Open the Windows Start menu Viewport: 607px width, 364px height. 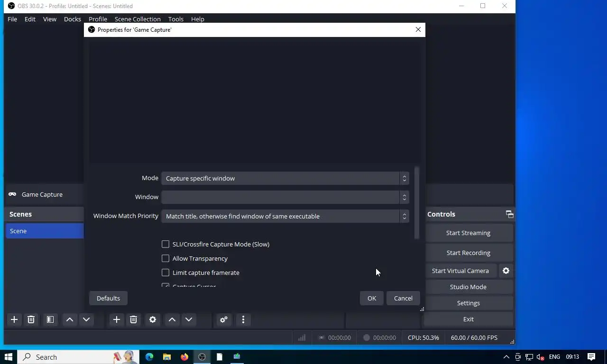coord(9,357)
